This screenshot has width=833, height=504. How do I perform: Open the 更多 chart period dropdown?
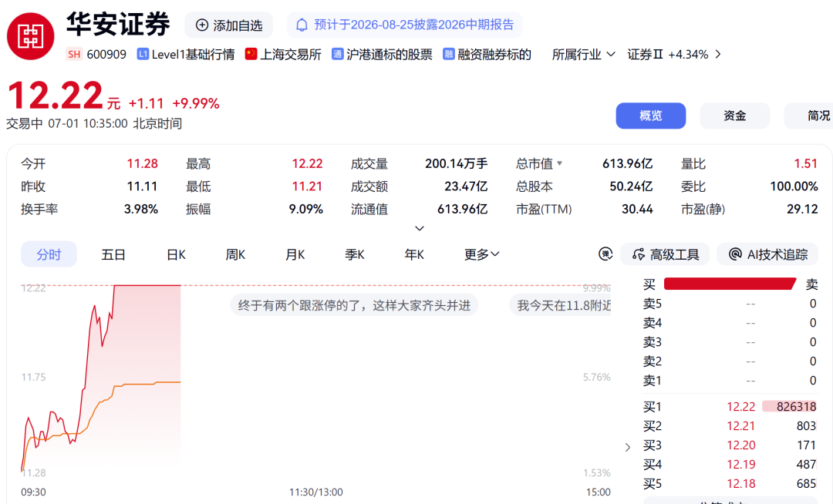pyautogui.click(x=481, y=254)
